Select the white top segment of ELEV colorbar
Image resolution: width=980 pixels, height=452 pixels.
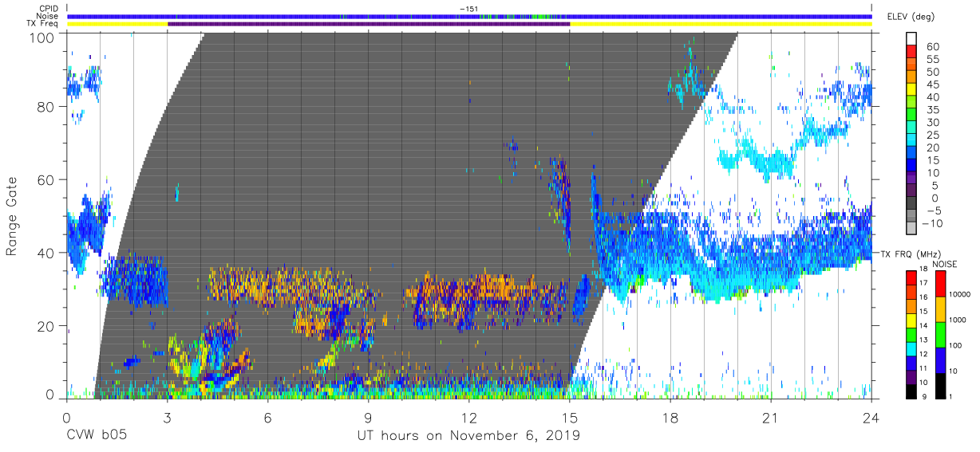tap(913, 39)
